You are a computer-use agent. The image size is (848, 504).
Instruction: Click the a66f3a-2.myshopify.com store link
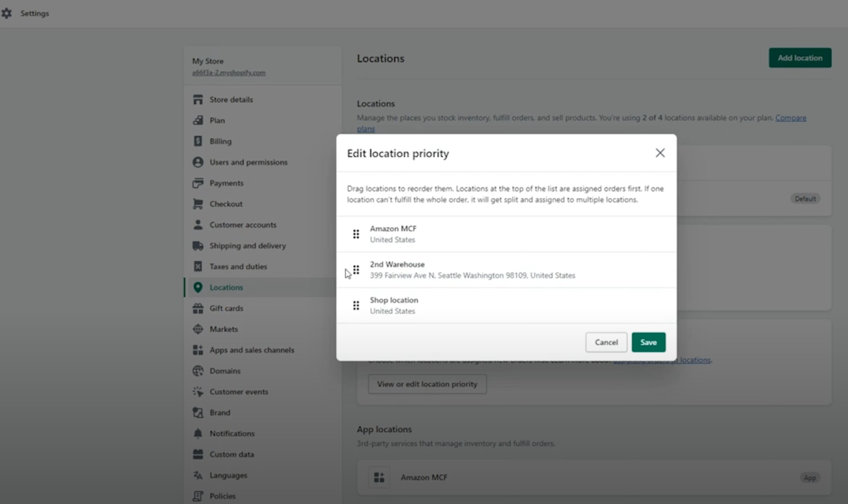click(x=228, y=72)
